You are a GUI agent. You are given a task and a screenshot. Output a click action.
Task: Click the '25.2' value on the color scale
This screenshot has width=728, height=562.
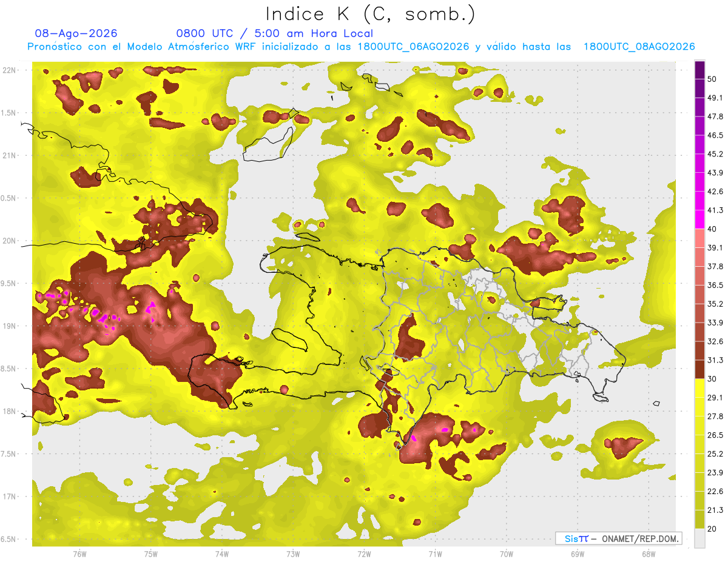tap(716, 454)
